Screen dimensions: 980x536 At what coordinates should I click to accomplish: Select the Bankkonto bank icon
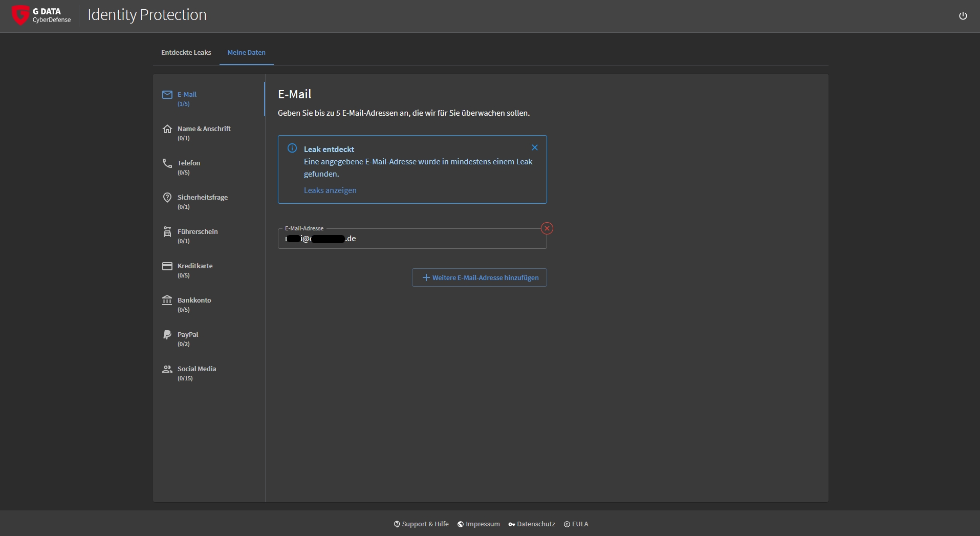167,301
